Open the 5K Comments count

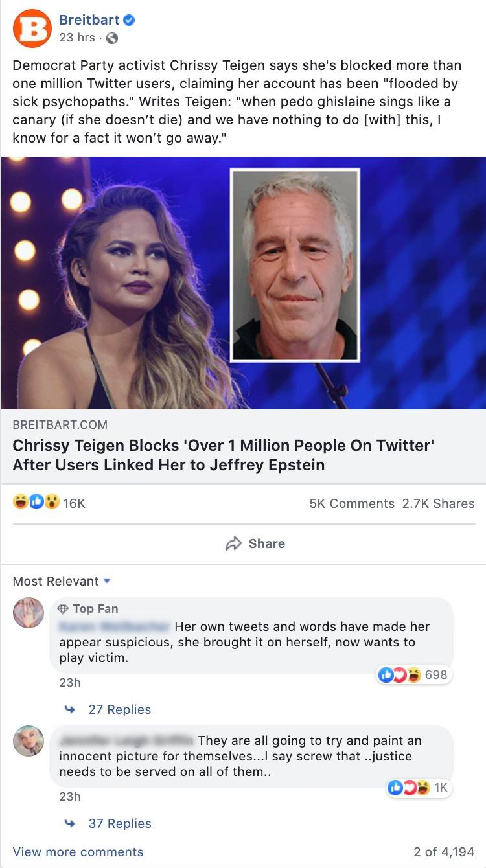point(352,503)
